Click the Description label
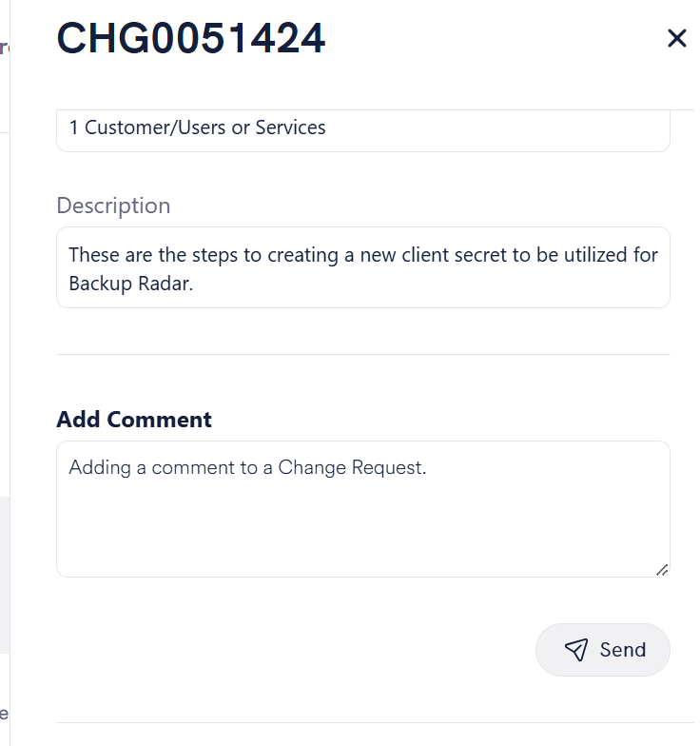The height and width of the screenshot is (746, 700). [x=113, y=206]
